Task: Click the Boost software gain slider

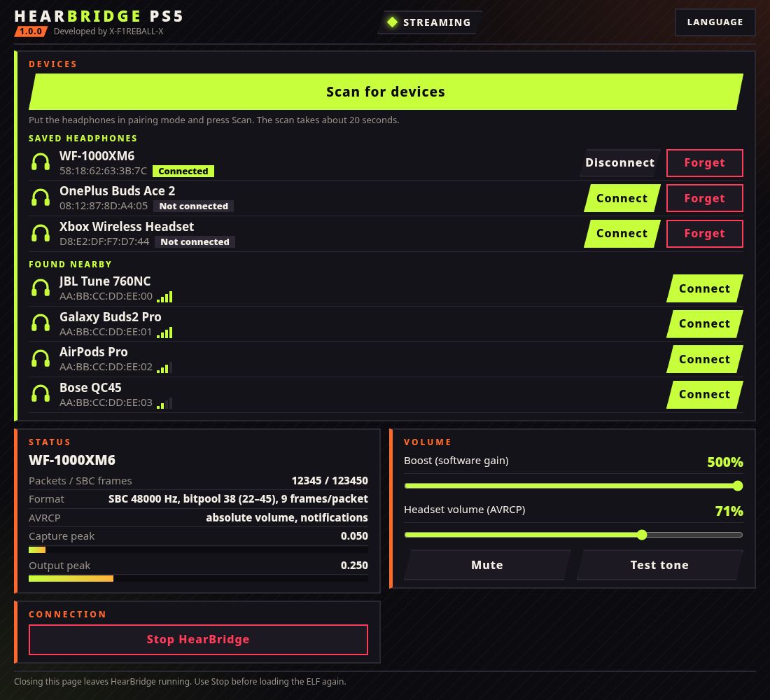Action: pos(573,486)
